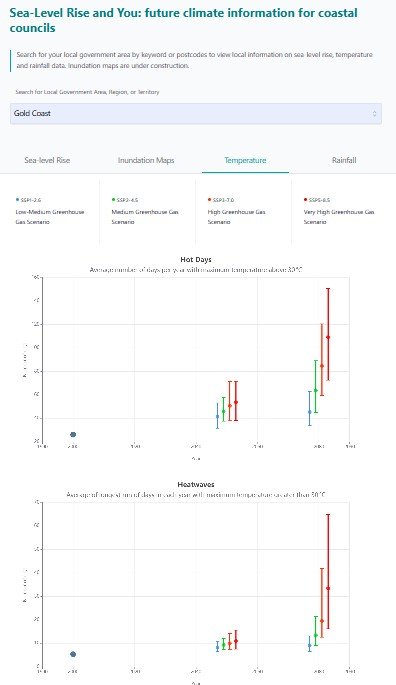Screen dimensions: 396x685
Task: Switch to the Rainfall tab
Action: click(344, 160)
